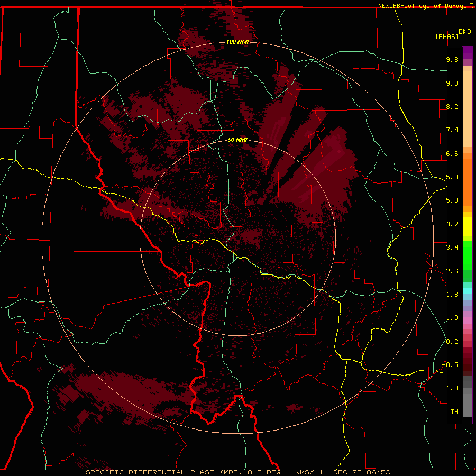Click the -1.3 scale value
This screenshot has width=476, height=476.
pyautogui.click(x=450, y=388)
